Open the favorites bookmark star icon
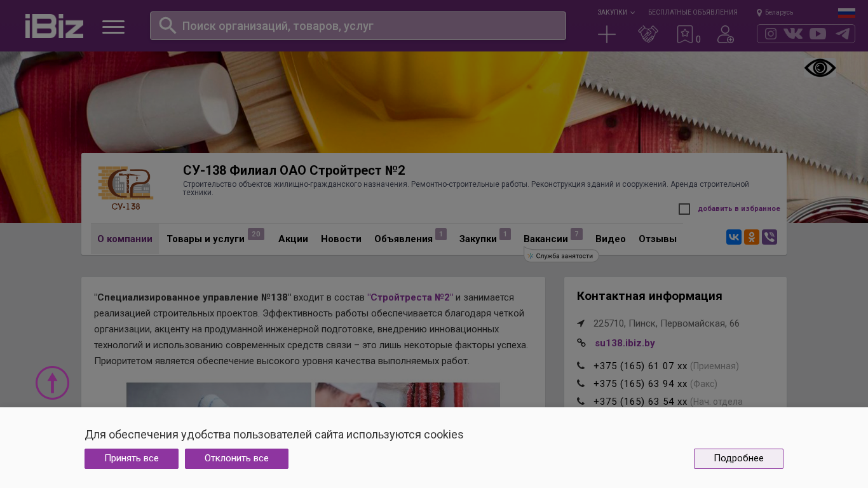The height and width of the screenshot is (488, 868). pos(685,34)
